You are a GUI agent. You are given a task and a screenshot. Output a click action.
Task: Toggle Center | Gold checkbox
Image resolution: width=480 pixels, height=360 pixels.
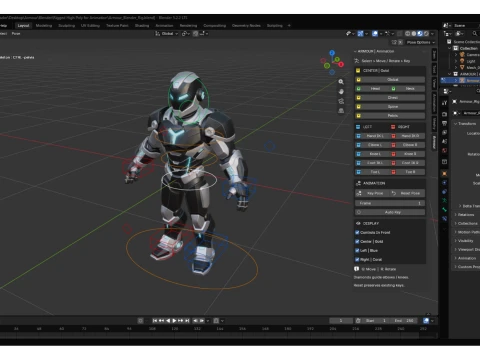pos(357,241)
